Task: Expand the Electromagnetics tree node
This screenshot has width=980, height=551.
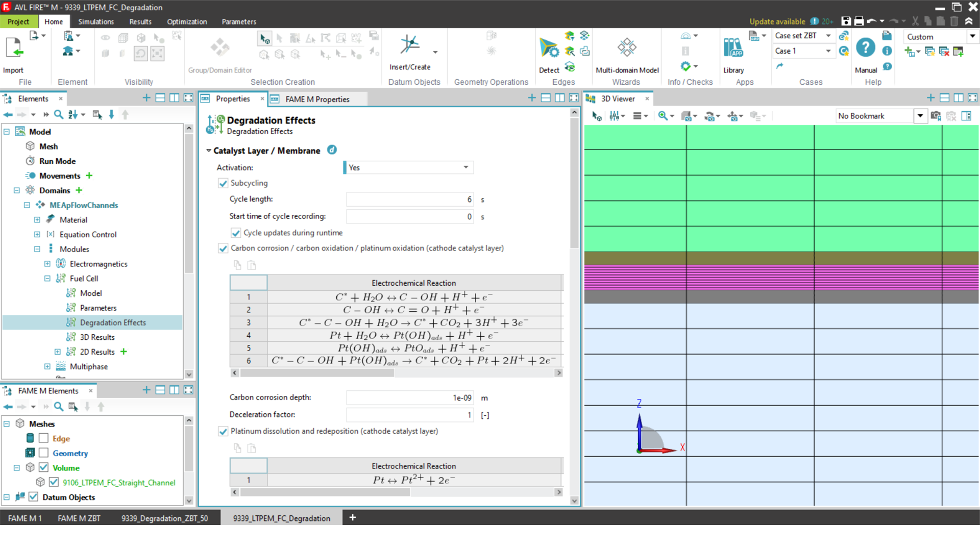Action: (x=47, y=264)
